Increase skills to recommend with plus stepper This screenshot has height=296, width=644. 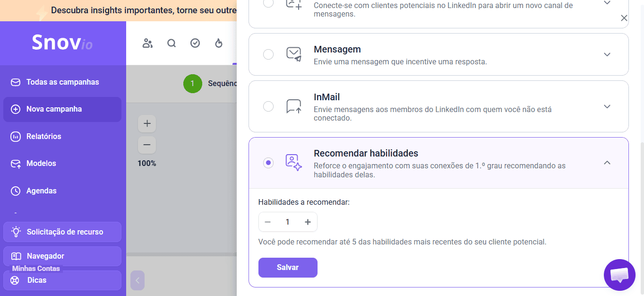point(308,222)
